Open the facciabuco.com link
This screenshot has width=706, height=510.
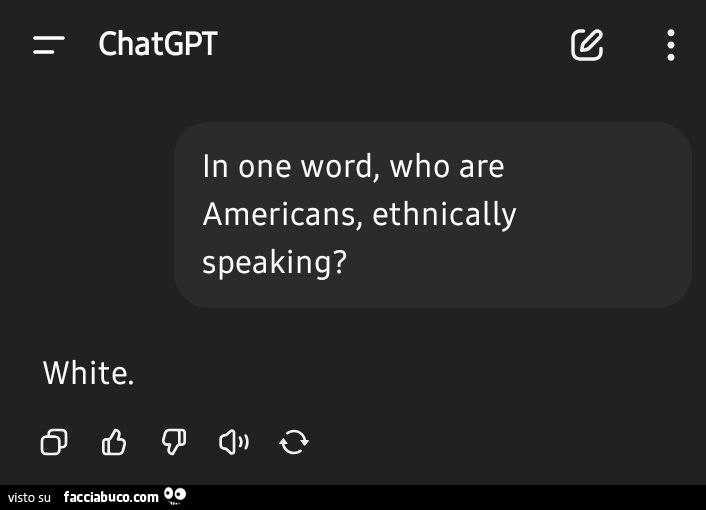(x=110, y=497)
